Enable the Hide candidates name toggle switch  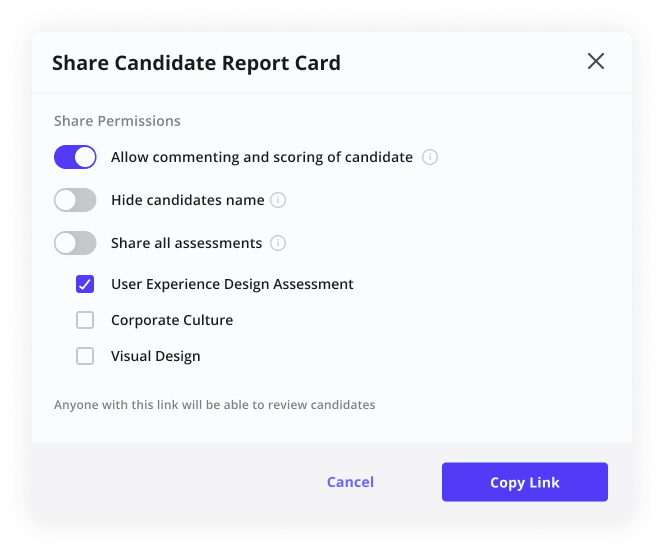pyautogui.click(x=75, y=200)
